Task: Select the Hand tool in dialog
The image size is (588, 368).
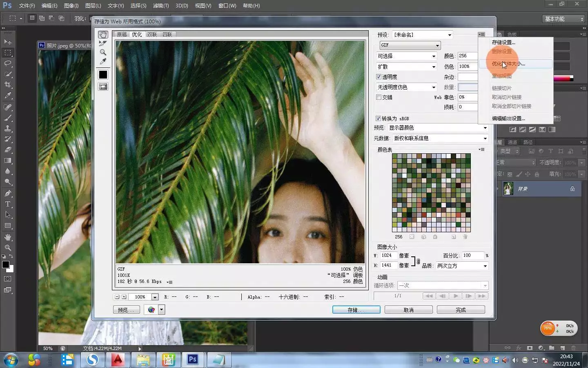Action: click(103, 35)
